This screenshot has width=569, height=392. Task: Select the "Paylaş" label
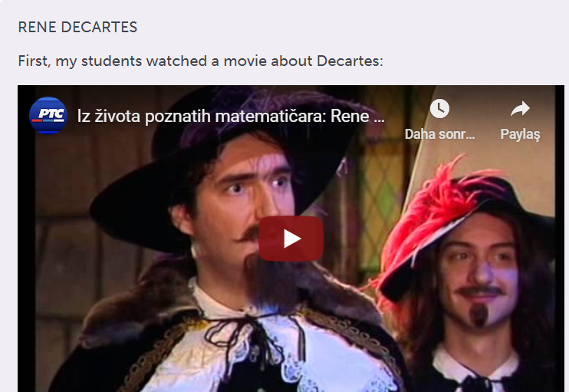[520, 135]
